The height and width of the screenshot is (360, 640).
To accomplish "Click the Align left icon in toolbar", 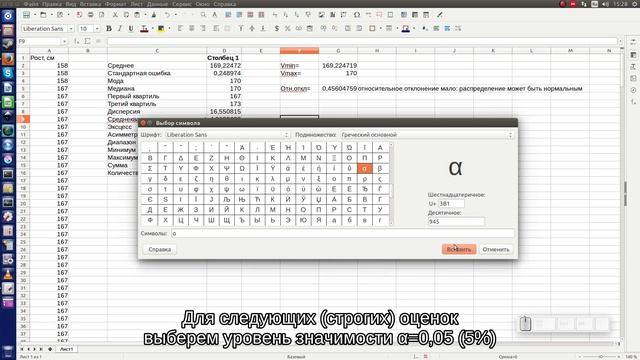I will click(180, 29).
